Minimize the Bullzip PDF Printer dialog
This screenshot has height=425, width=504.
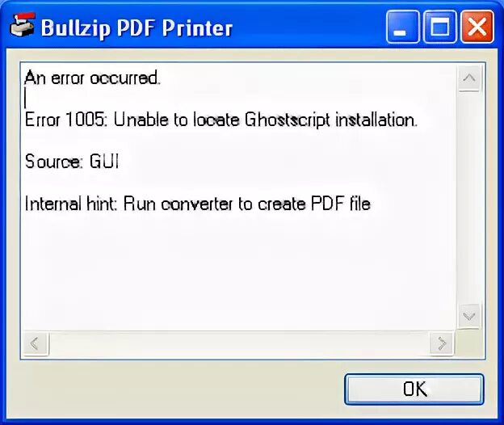coord(403,27)
